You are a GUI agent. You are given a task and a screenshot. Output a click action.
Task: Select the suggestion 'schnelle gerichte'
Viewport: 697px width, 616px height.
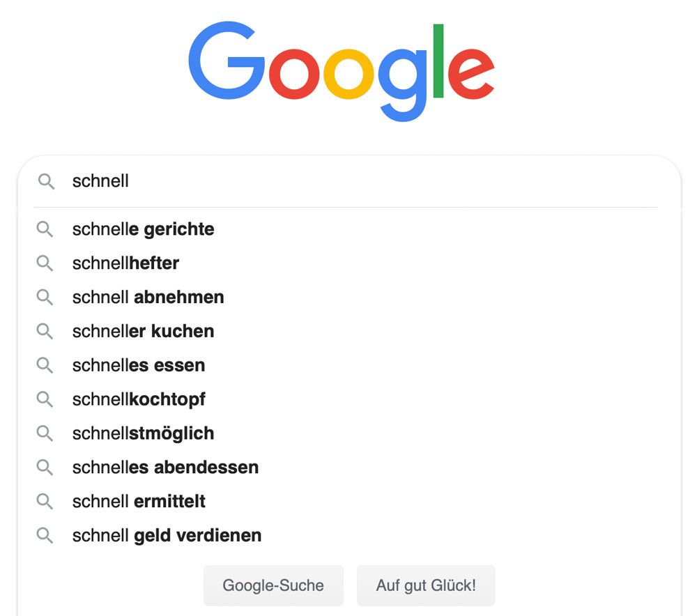click(143, 229)
